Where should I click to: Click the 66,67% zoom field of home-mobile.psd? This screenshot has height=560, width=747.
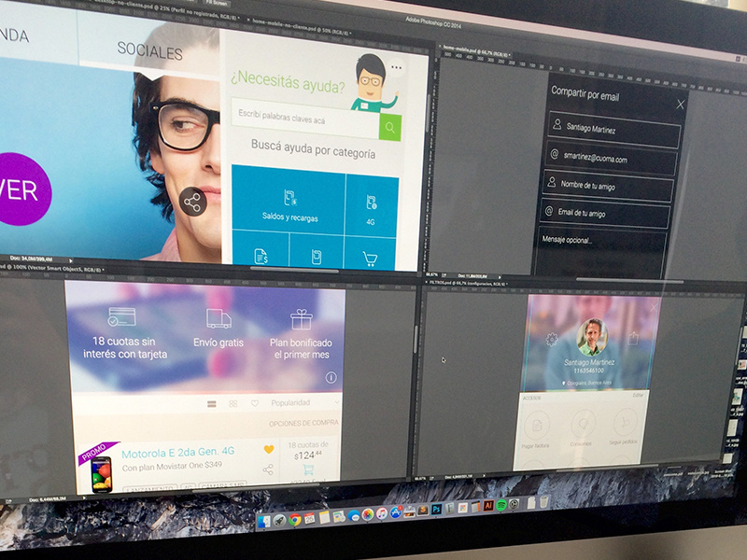coord(432,274)
